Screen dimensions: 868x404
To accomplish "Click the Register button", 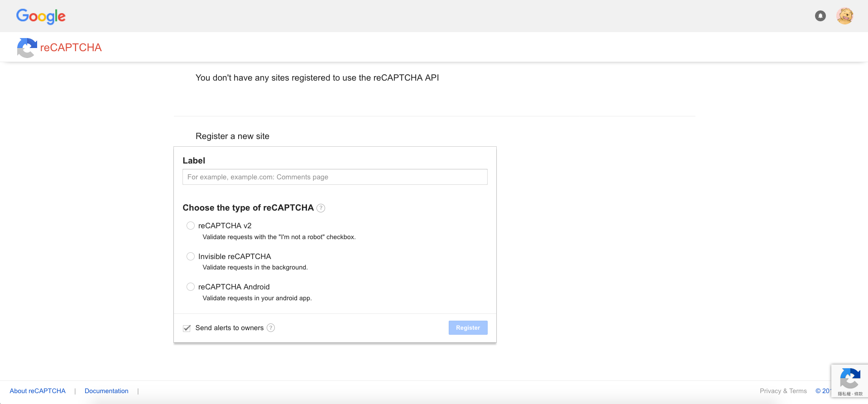I will click(x=468, y=328).
